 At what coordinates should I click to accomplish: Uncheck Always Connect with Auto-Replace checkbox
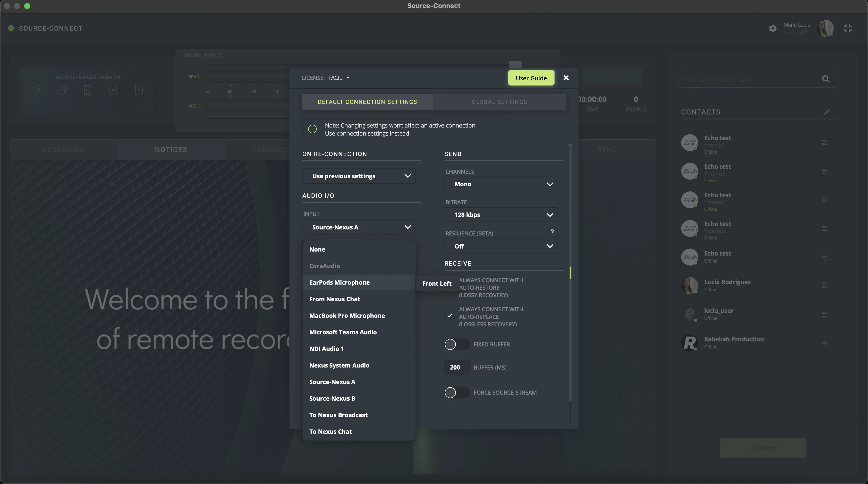click(450, 316)
